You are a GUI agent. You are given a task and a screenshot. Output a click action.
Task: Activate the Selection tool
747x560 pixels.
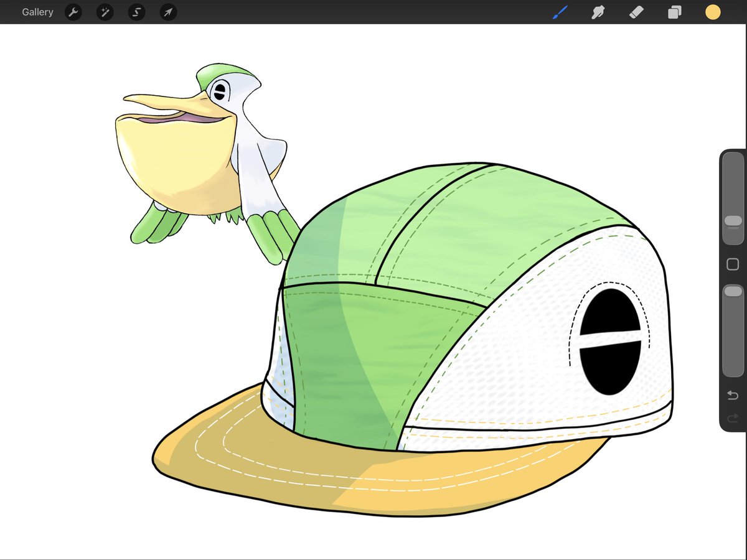(136, 12)
